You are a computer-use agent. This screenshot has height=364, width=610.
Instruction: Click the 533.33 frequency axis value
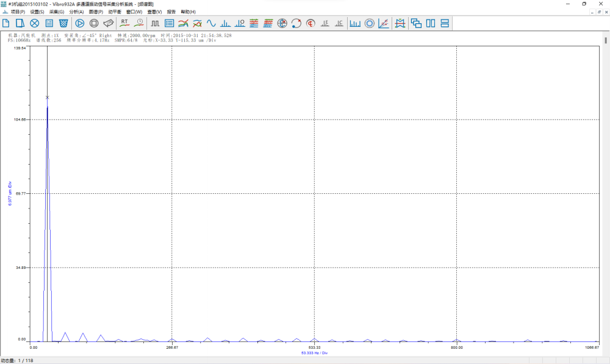[314, 348]
